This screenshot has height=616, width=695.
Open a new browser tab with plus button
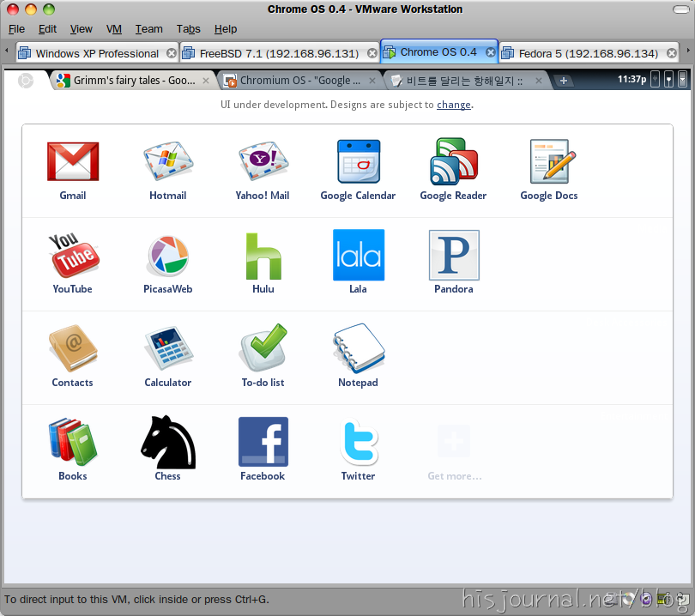564,81
